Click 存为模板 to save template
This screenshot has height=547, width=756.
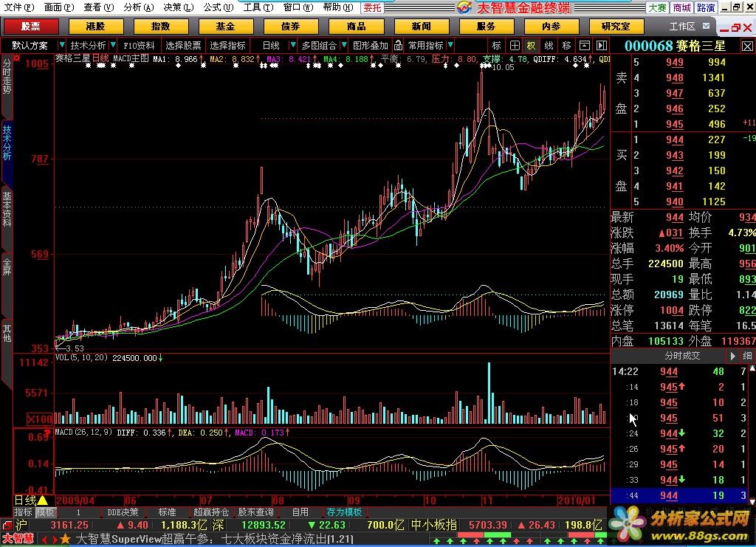click(344, 512)
